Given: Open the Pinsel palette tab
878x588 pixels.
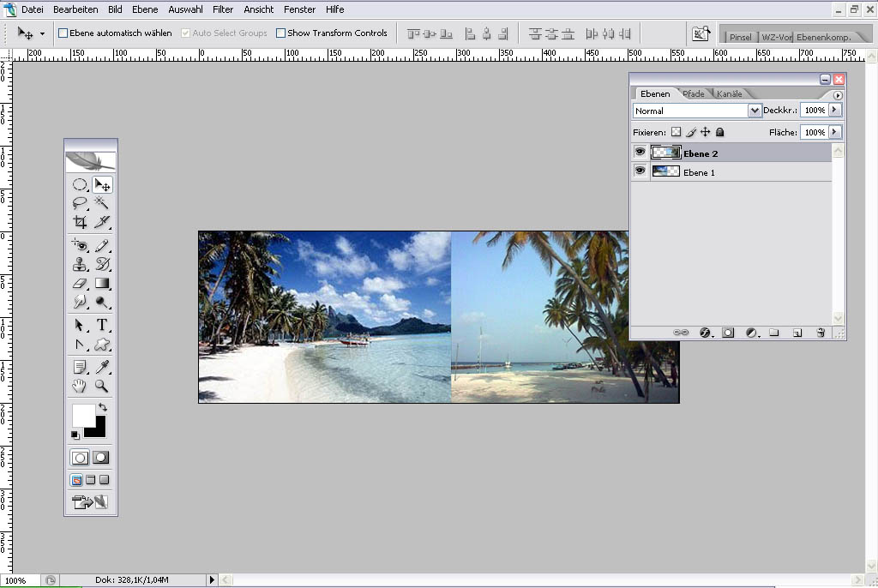Looking at the screenshot, I should [x=740, y=37].
